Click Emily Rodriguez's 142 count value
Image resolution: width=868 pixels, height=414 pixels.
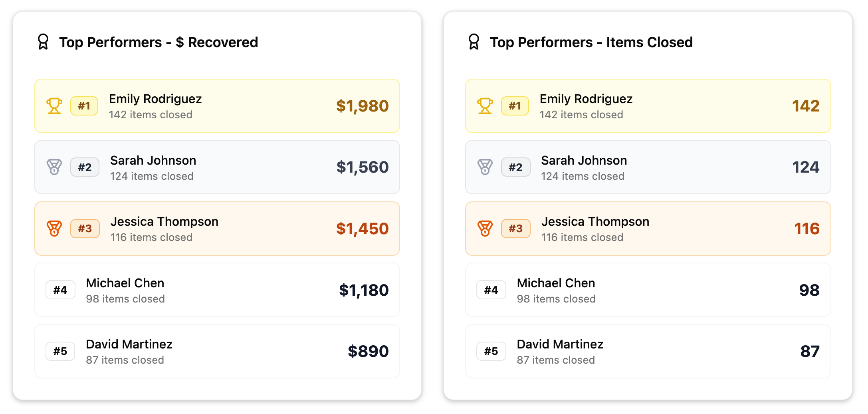[806, 106]
